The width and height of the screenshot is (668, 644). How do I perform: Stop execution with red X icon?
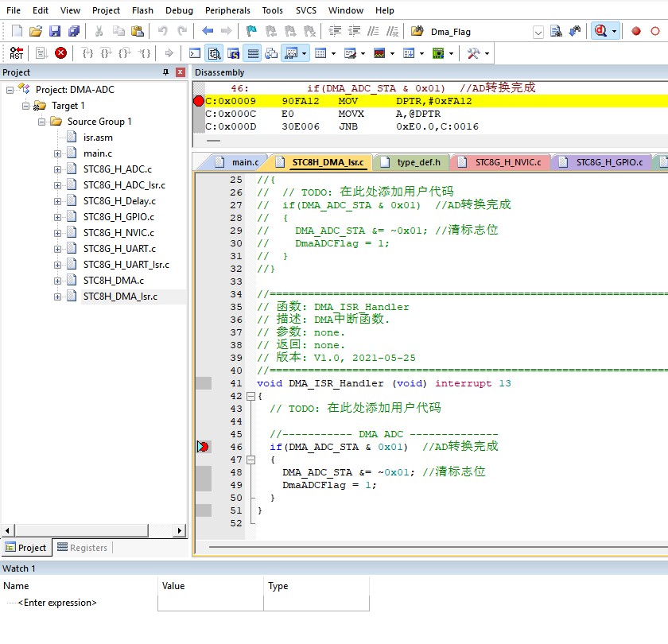tap(61, 53)
